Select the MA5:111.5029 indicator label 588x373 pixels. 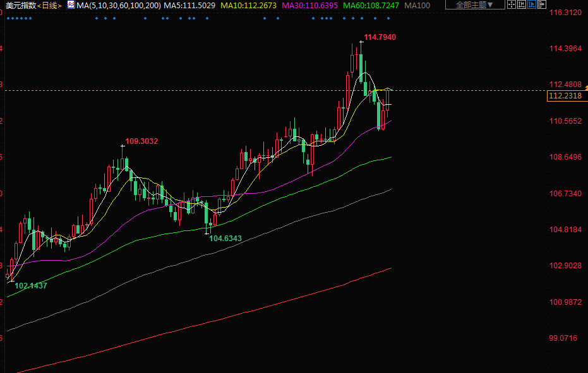[189, 5]
